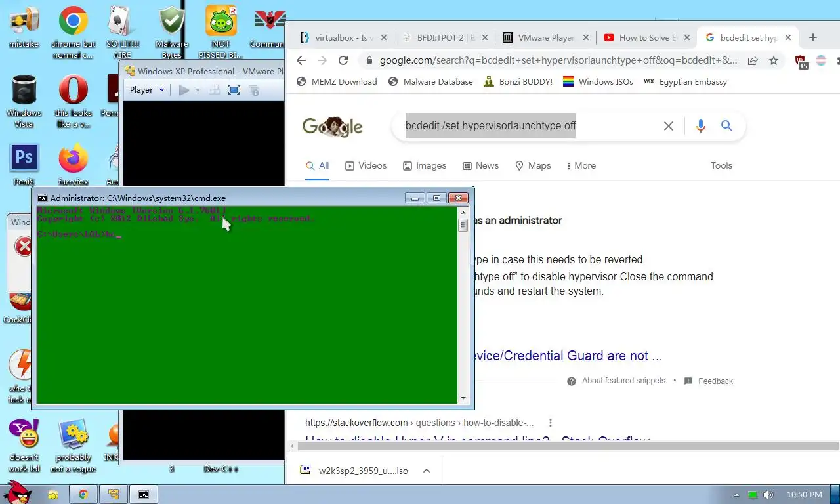The width and height of the screenshot is (840, 504).
Task: Open the 'mistake' desktop icon
Action: tap(24, 26)
